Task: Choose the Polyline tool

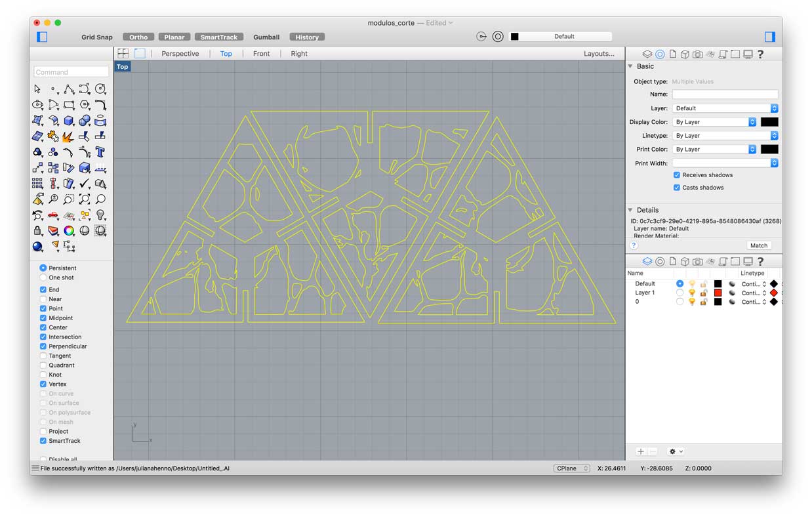Action: tap(69, 89)
